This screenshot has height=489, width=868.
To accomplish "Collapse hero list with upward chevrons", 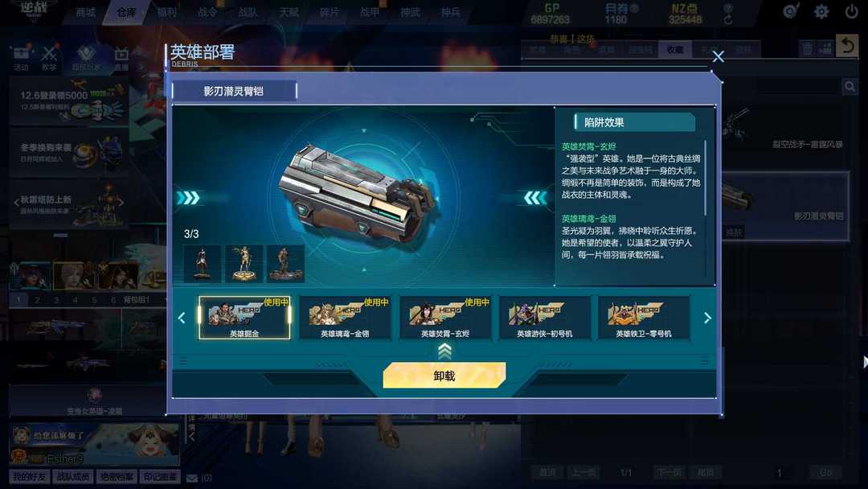I will (444, 351).
